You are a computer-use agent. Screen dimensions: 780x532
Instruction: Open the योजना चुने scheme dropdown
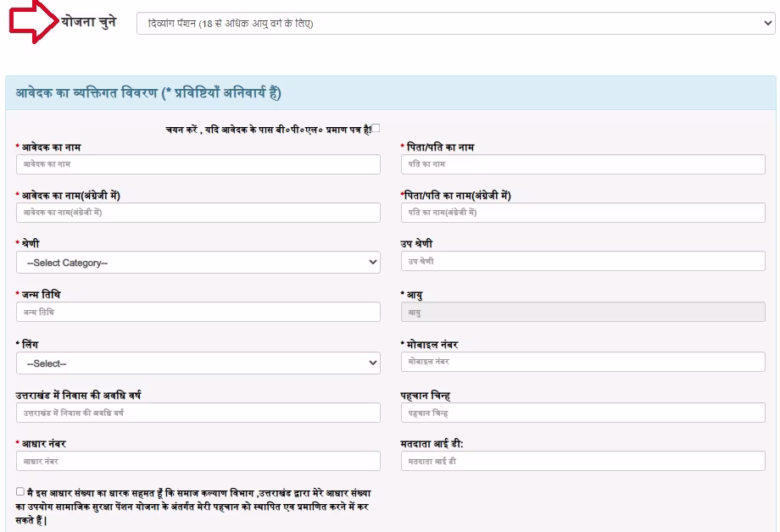coord(455,24)
